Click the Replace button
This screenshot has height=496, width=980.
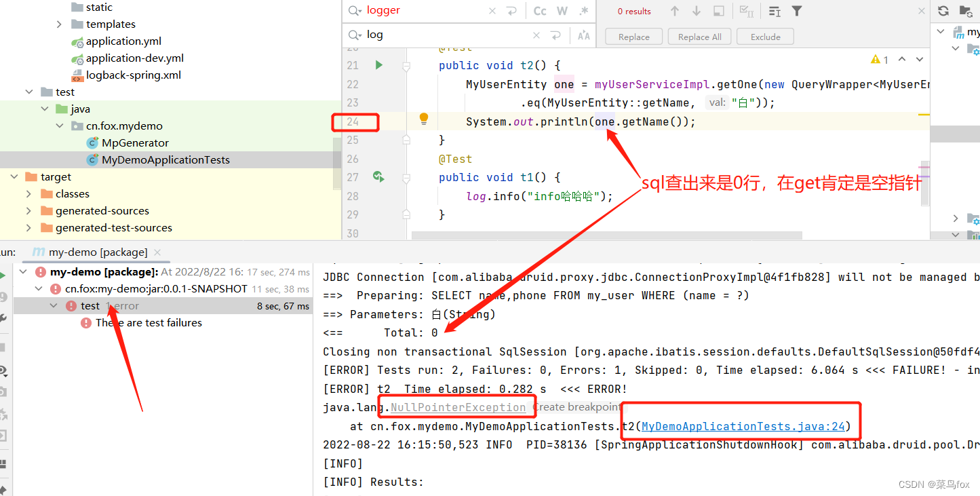pos(634,37)
